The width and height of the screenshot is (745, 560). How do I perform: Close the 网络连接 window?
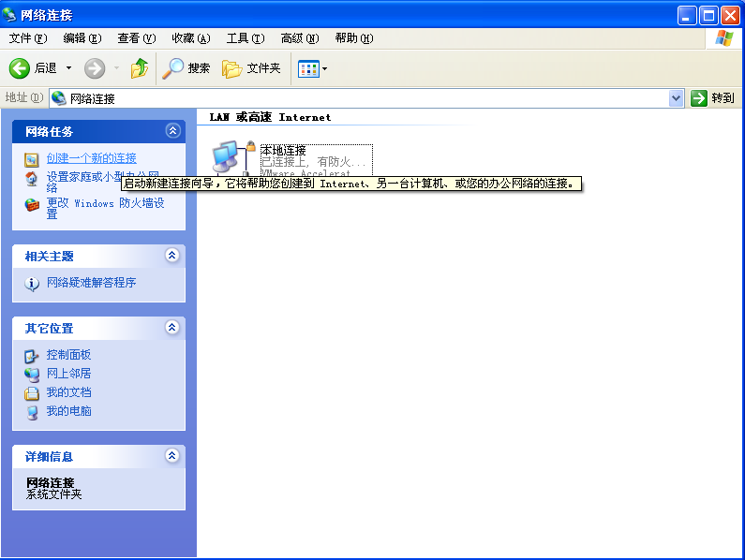pyautogui.click(x=730, y=16)
